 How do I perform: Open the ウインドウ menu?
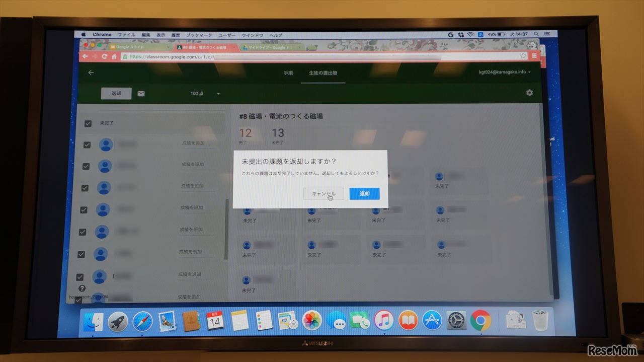coord(253,35)
